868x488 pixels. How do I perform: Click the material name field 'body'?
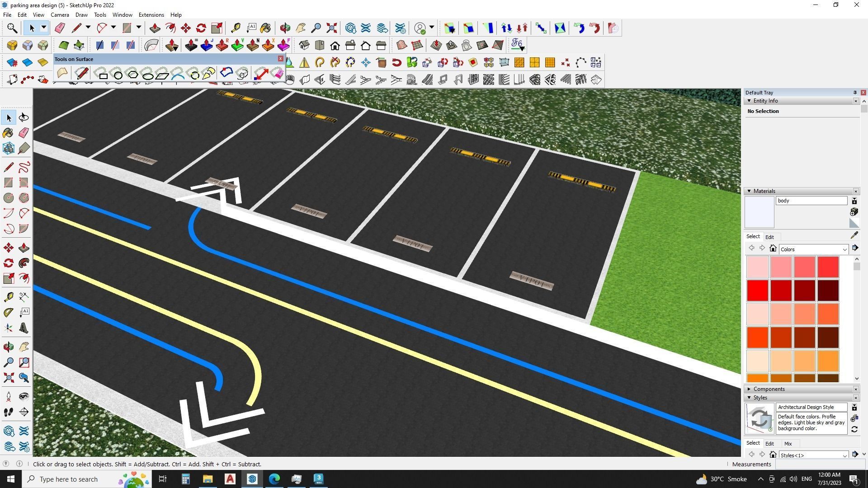click(x=811, y=201)
